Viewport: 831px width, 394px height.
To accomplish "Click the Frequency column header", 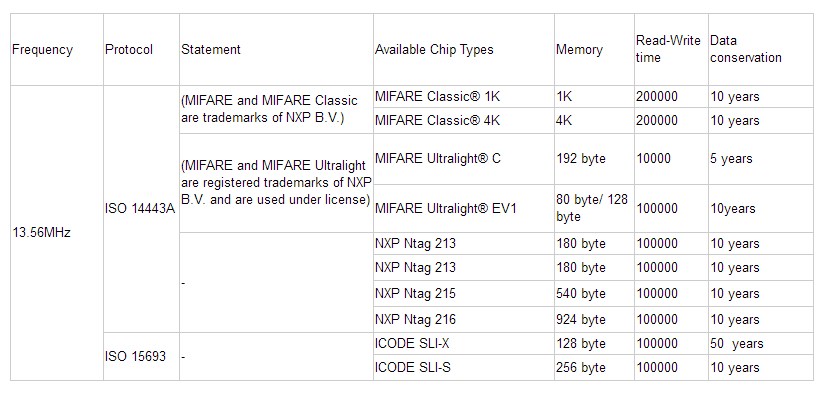I will 57,50.
